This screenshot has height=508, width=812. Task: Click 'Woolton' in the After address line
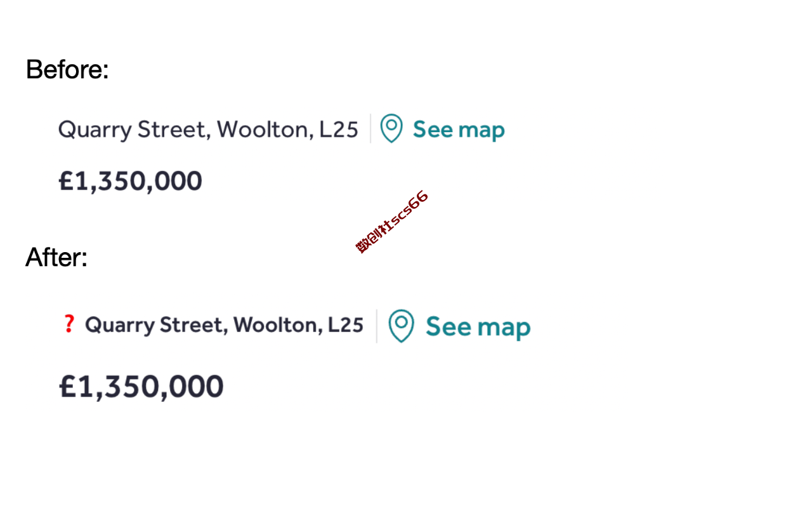pos(278,324)
